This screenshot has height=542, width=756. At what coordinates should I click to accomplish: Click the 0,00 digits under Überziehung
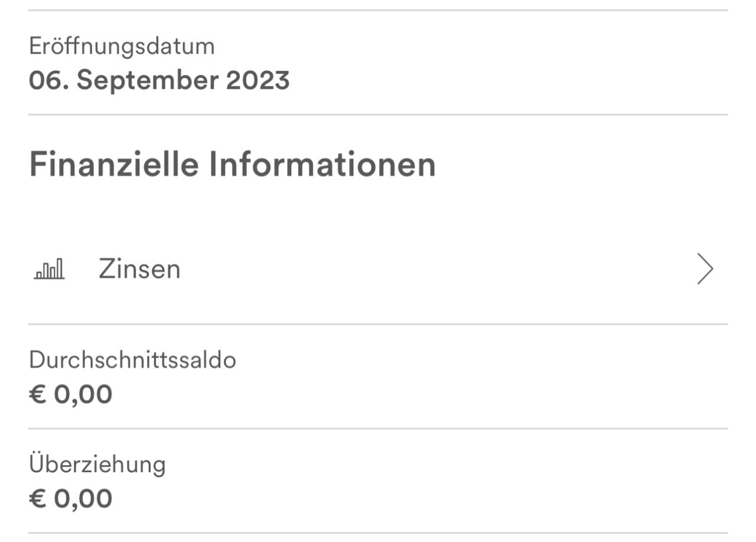[x=83, y=499]
